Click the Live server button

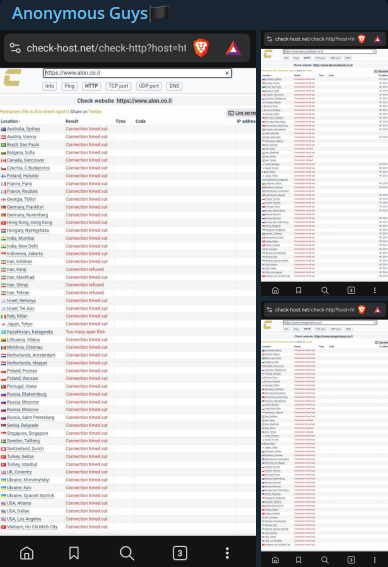[241, 113]
